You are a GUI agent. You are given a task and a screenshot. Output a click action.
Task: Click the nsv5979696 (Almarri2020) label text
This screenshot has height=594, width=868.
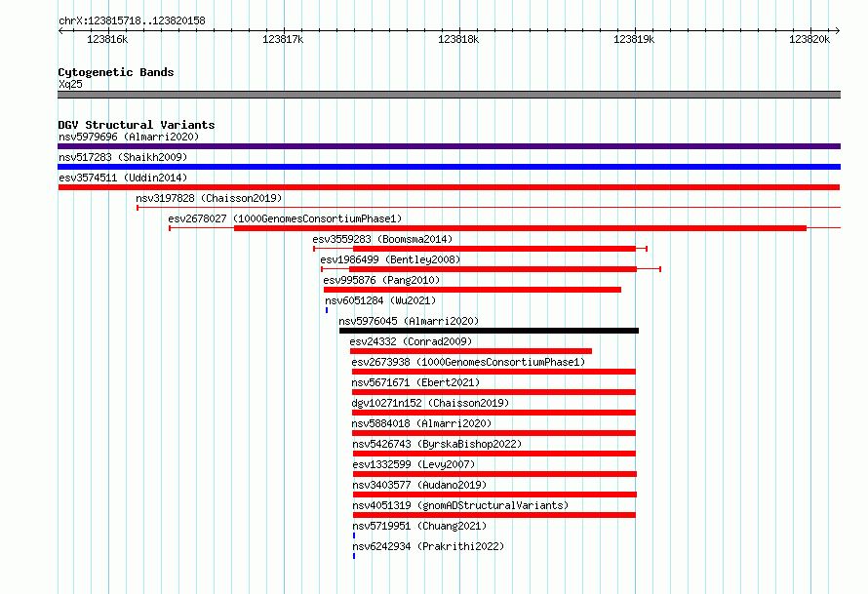(129, 137)
